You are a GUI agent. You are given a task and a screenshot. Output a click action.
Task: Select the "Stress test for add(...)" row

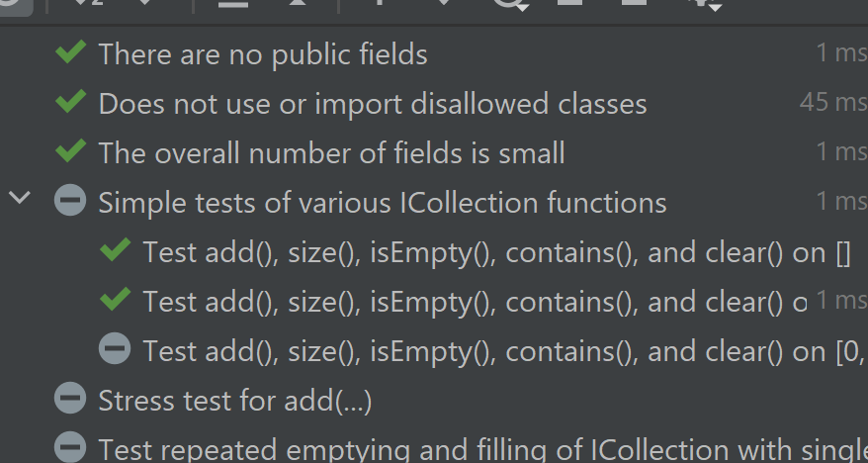234,401
